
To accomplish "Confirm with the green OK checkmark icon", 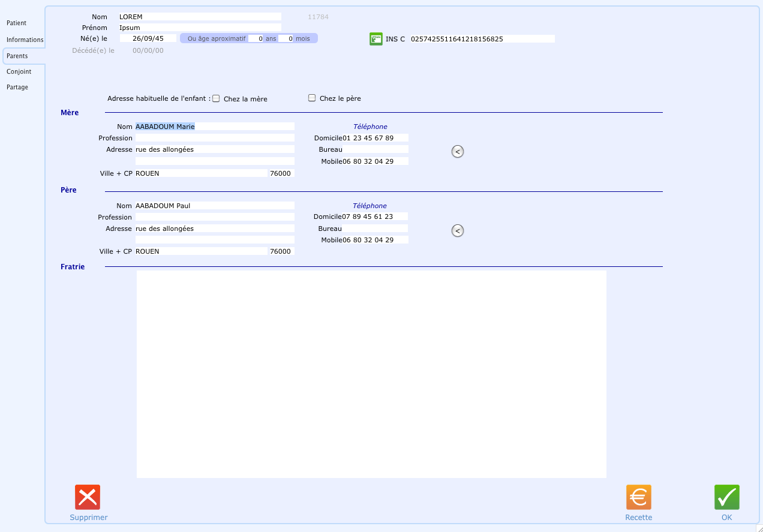I will click(x=727, y=497).
